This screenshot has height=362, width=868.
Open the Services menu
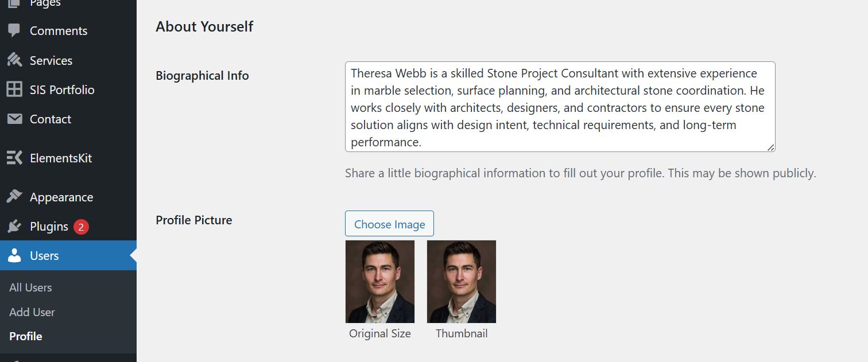[x=51, y=60]
